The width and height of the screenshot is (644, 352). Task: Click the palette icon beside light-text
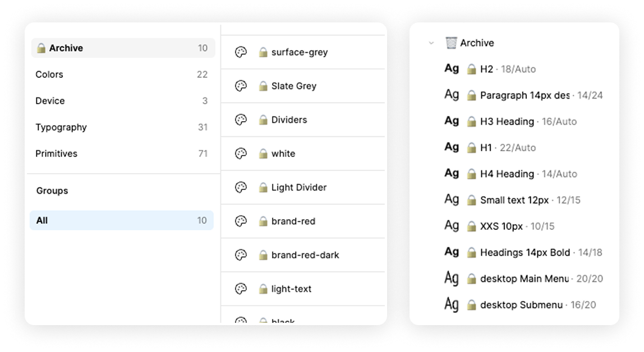[x=241, y=289]
